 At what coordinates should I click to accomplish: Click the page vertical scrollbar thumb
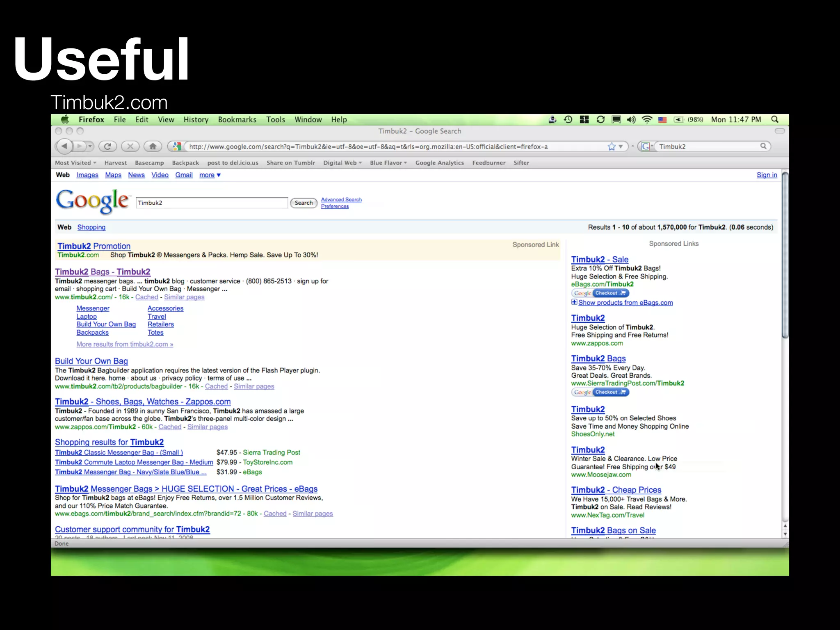(x=785, y=254)
